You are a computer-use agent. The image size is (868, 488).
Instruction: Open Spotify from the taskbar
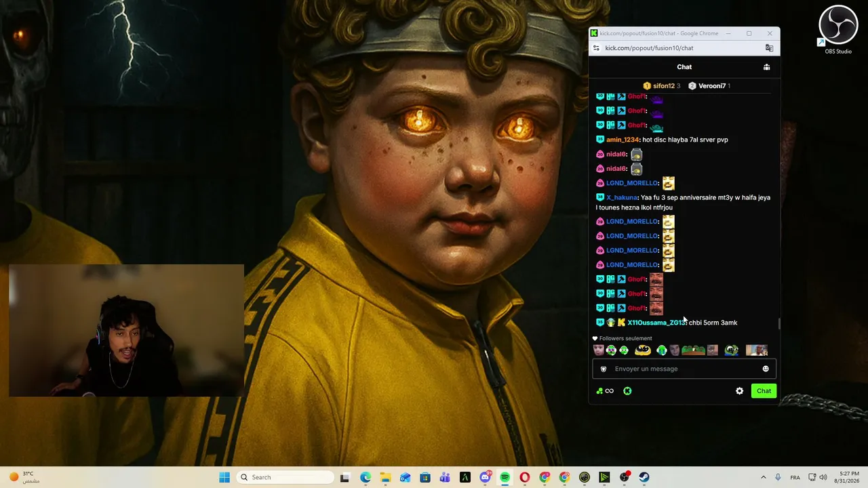[x=505, y=477]
